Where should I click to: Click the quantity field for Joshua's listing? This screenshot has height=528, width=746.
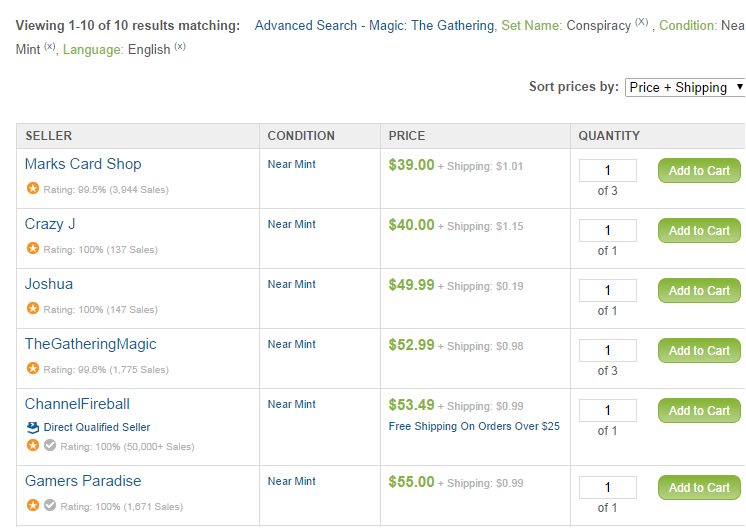(607, 291)
